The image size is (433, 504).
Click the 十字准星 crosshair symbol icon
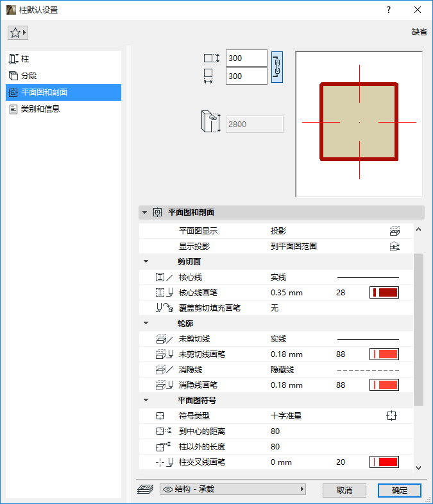(x=391, y=416)
